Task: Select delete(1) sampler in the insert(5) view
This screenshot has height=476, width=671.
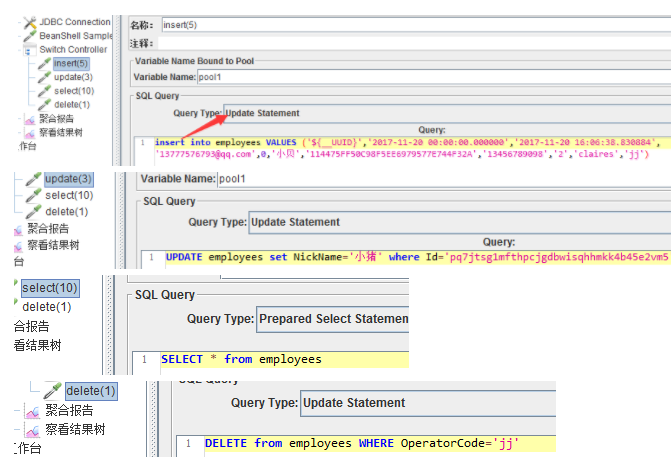Action: (72, 104)
